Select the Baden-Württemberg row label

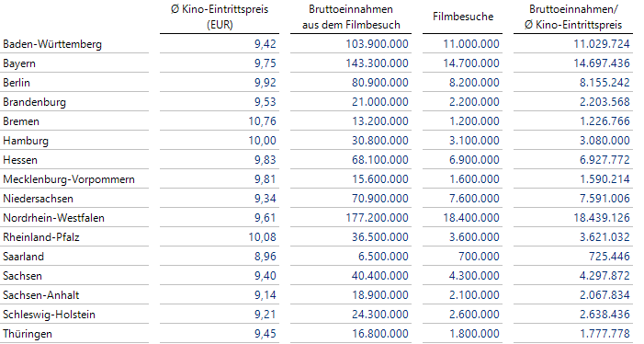[52, 44]
